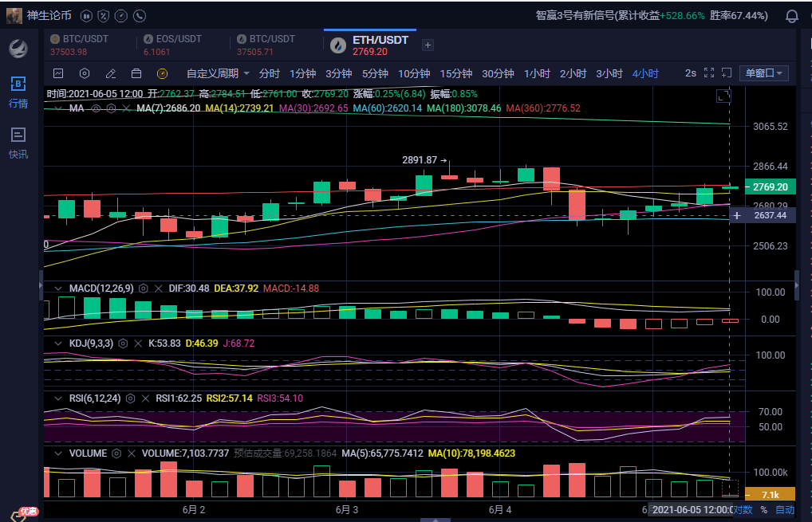Select the 3分钟 timeframe
Screen dimensions: 812x522
pyautogui.click(x=339, y=73)
